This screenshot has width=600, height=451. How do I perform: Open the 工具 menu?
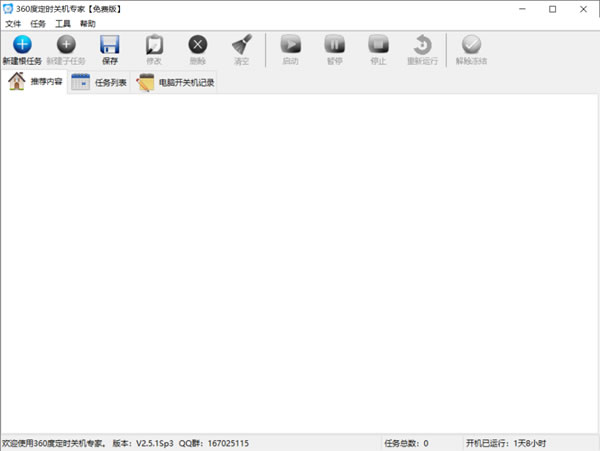coord(63,24)
